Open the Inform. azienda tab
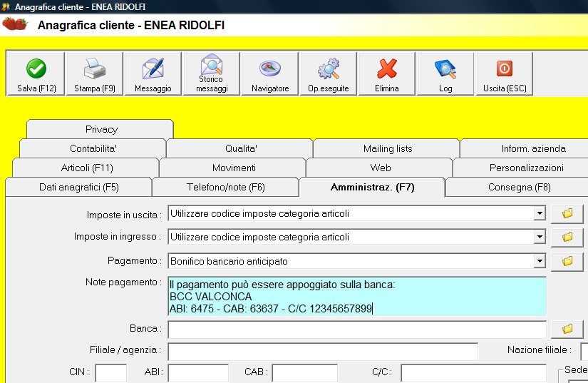This screenshot has height=383, width=588. pyautogui.click(x=532, y=148)
